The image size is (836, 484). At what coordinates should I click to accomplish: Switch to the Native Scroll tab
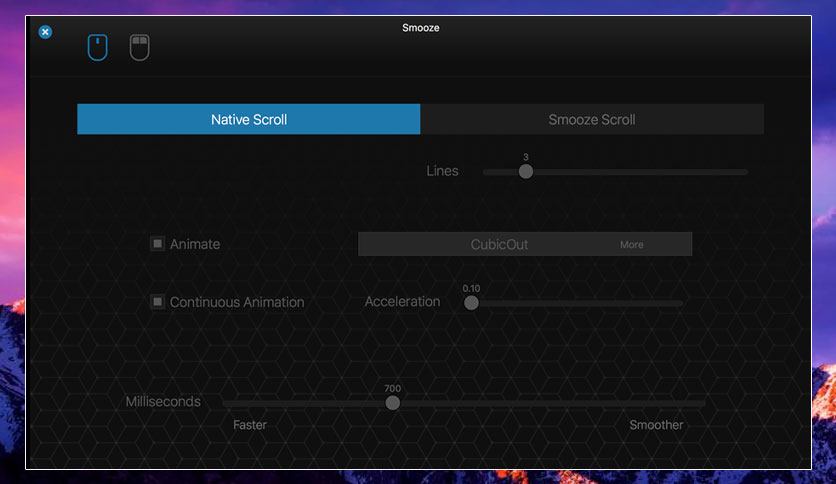(248, 119)
